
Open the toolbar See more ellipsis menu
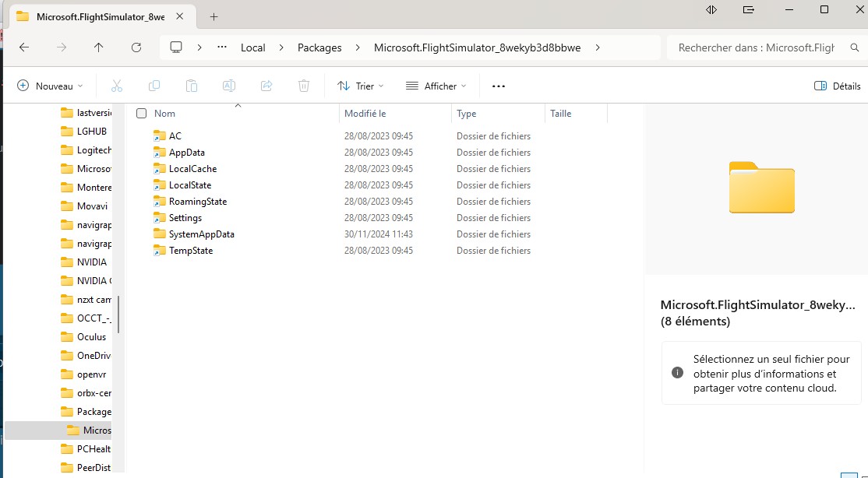point(498,86)
